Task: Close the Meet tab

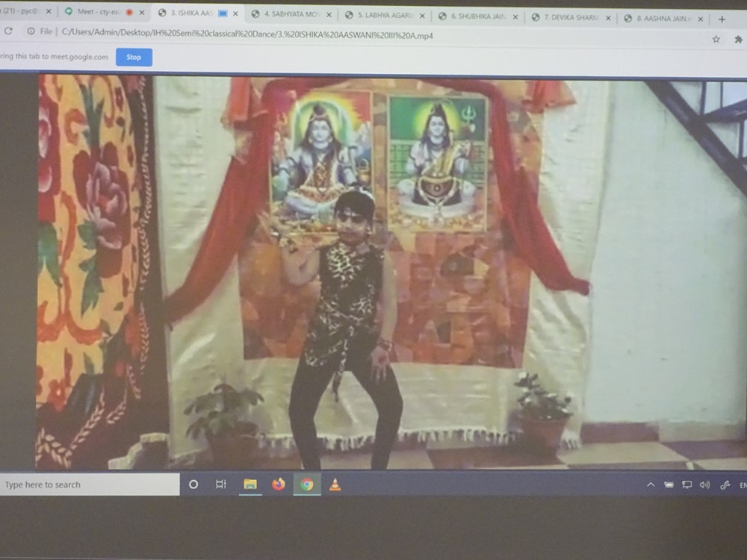Action: point(142,13)
